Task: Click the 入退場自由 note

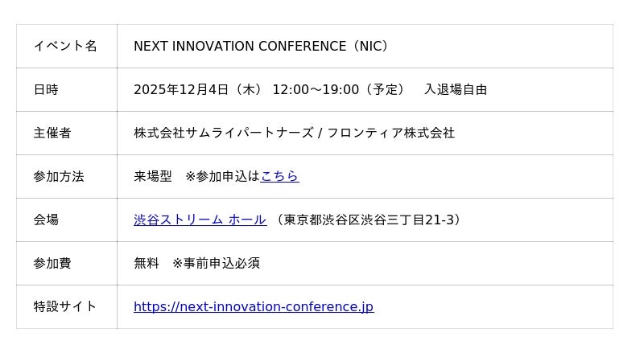Action: coord(456,89)
